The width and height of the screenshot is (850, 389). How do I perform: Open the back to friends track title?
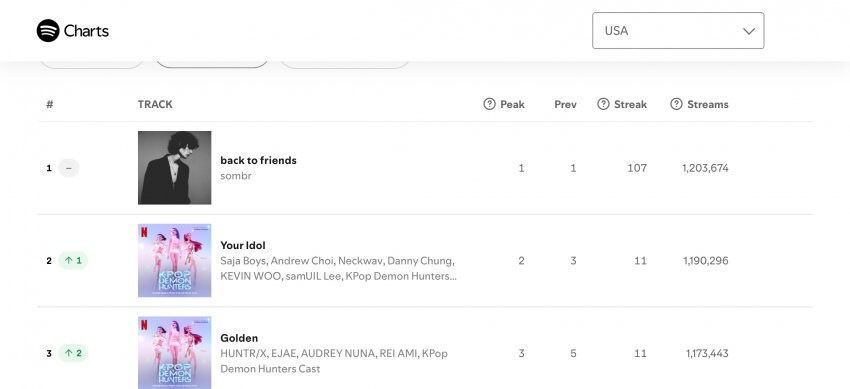click(x=258, y=160)
